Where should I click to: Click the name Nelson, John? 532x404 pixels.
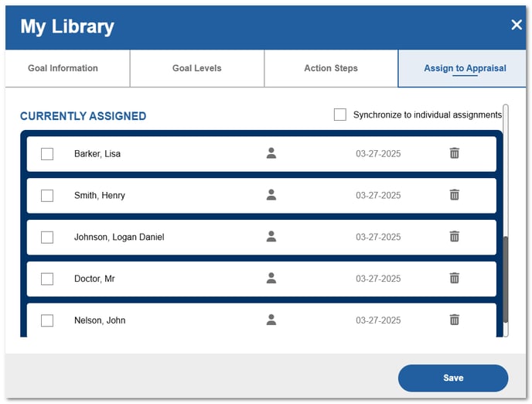click(x=100, y=320)
